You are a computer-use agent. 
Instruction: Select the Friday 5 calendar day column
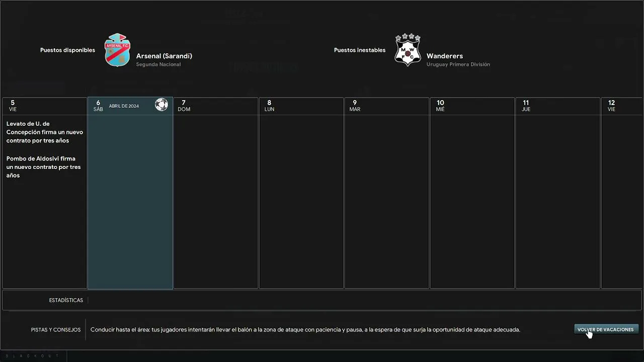point(45,193)
